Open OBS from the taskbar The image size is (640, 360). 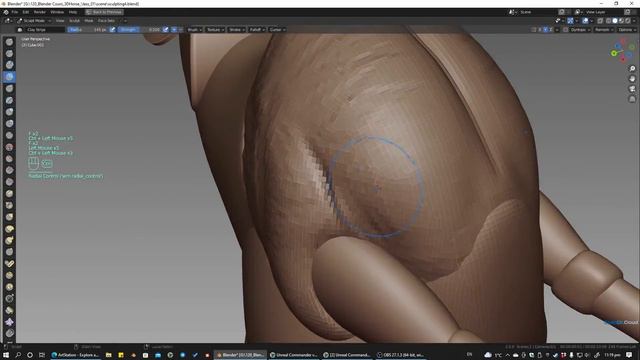pyautogui.click(x=401, y=355)
